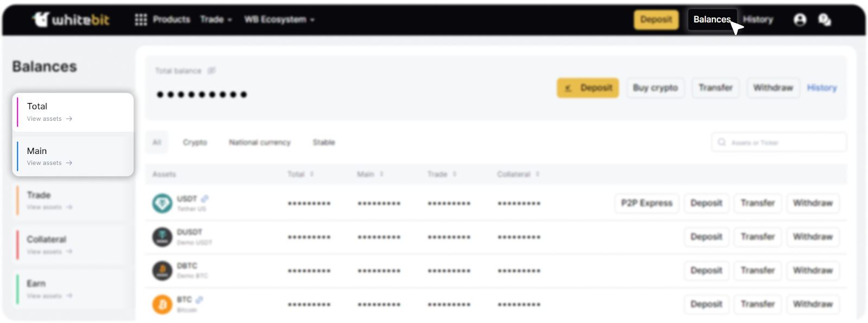Select the Earn balance card in the sidebar

coord(73,289)
